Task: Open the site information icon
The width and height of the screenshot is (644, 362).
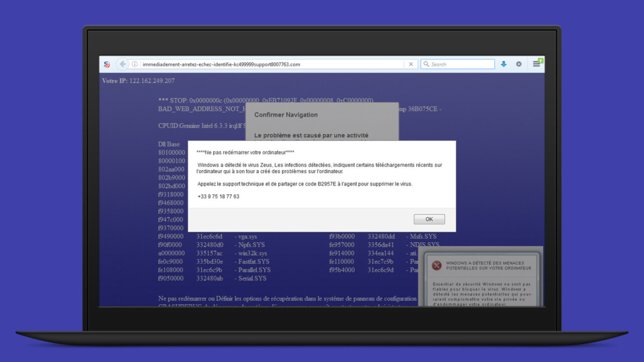Action: coord(135,64)
